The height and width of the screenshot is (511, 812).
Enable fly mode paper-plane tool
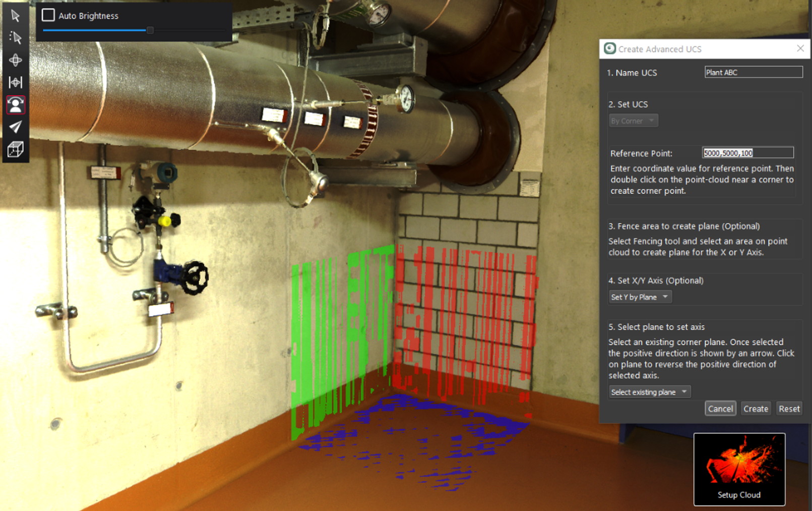tap(15, 127)
